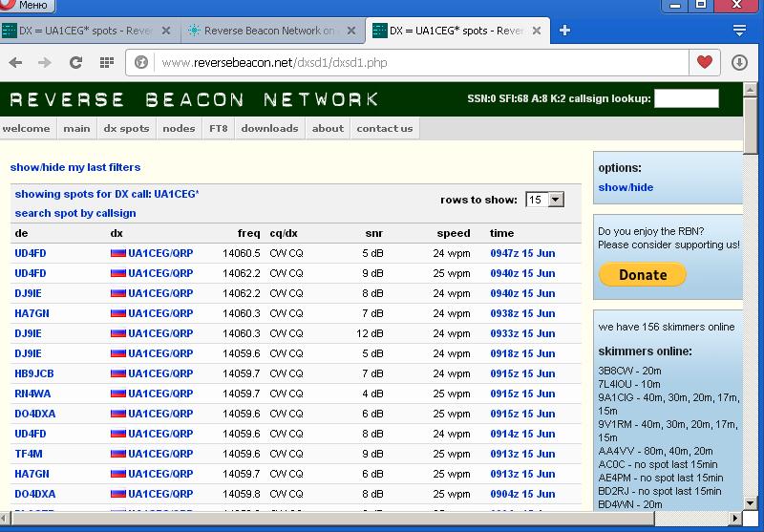Reload the page with the refresh icon
Viewport: 764px width, 532px height.
(75, 62)
